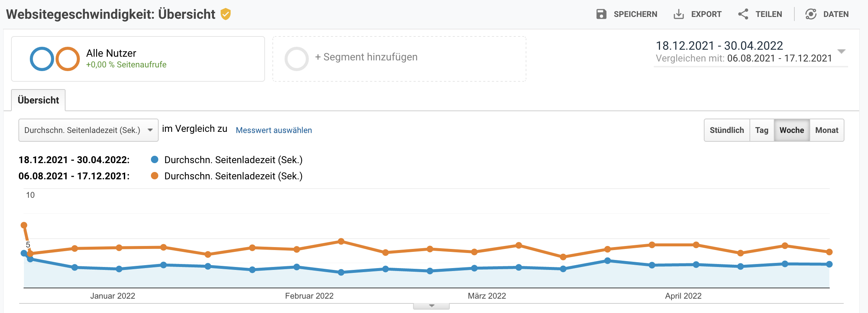Click the blue Alle Nutzer segment circle

tap(42, 59)
